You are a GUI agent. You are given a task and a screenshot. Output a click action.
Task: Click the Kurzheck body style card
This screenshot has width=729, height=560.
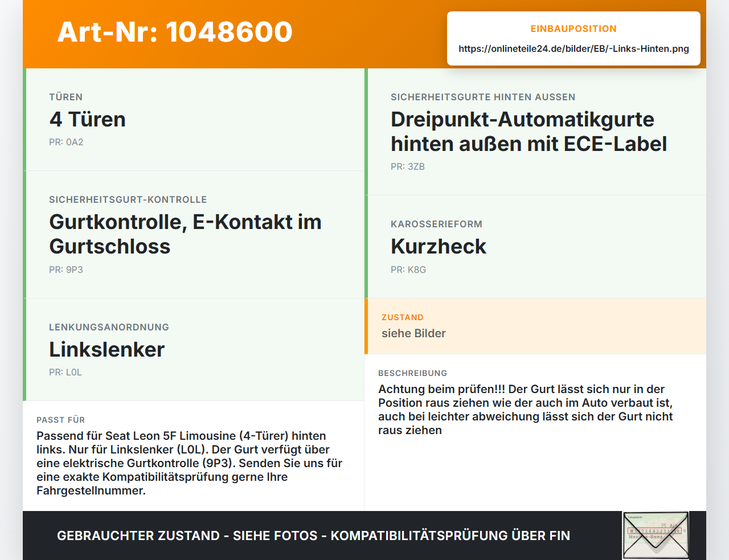[535, 247]
